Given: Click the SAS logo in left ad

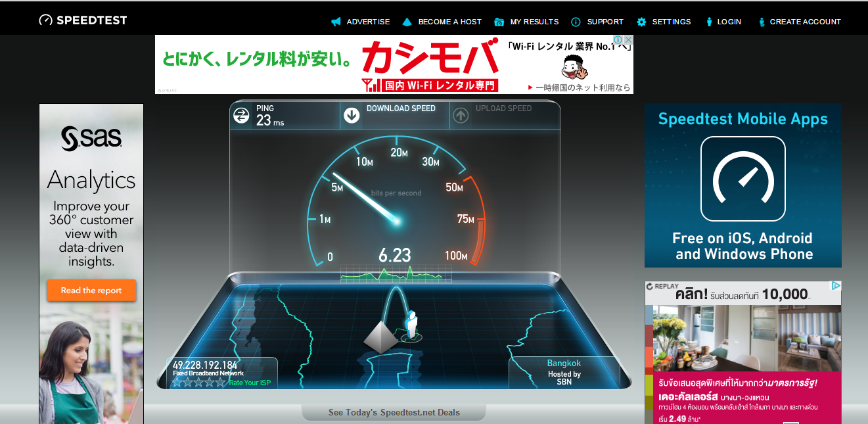Looking at the screenshot, I should (x=91, y=138).
